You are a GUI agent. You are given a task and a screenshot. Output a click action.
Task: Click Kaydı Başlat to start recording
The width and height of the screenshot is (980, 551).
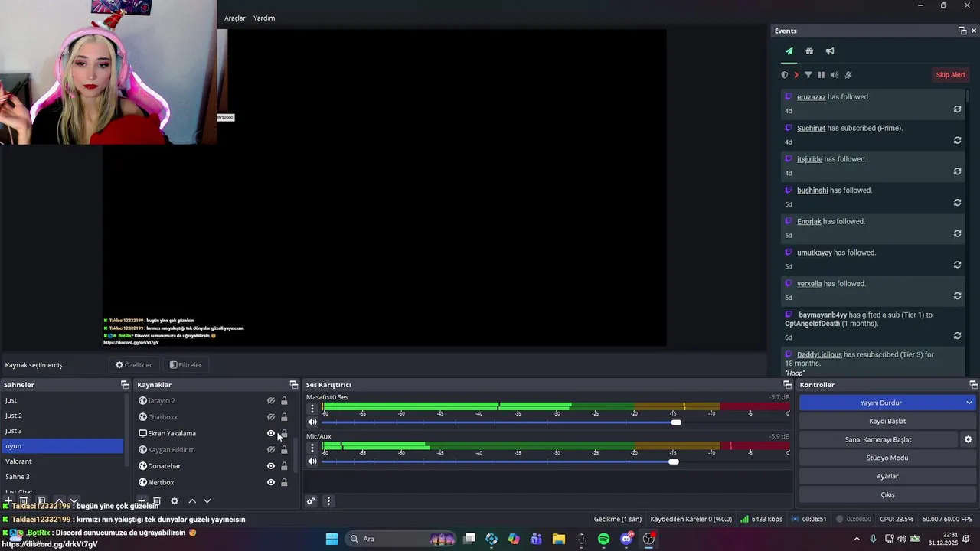887,421
